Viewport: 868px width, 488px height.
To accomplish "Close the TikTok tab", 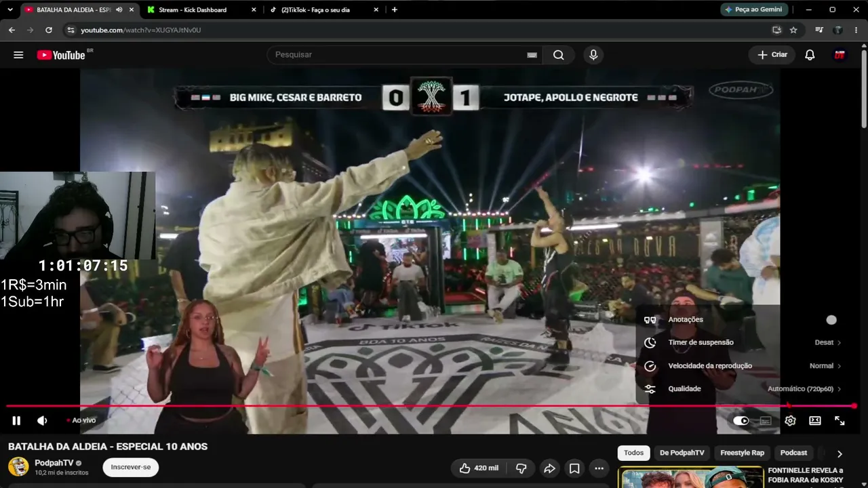I will [376, 9].
